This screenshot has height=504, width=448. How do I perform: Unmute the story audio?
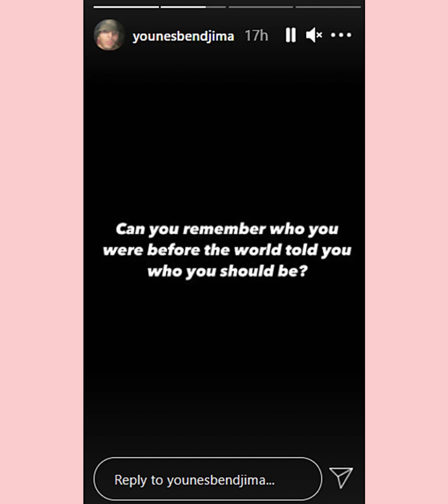314,35
